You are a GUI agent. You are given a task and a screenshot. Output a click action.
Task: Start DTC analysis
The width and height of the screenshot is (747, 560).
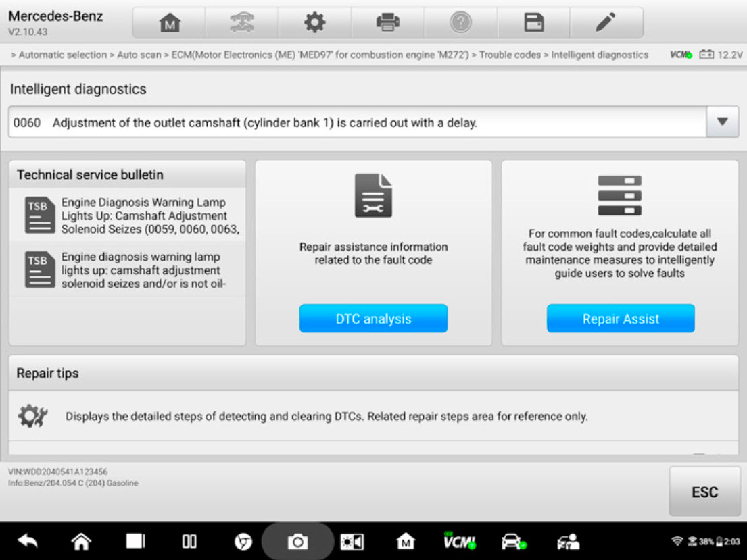point(373,319)
